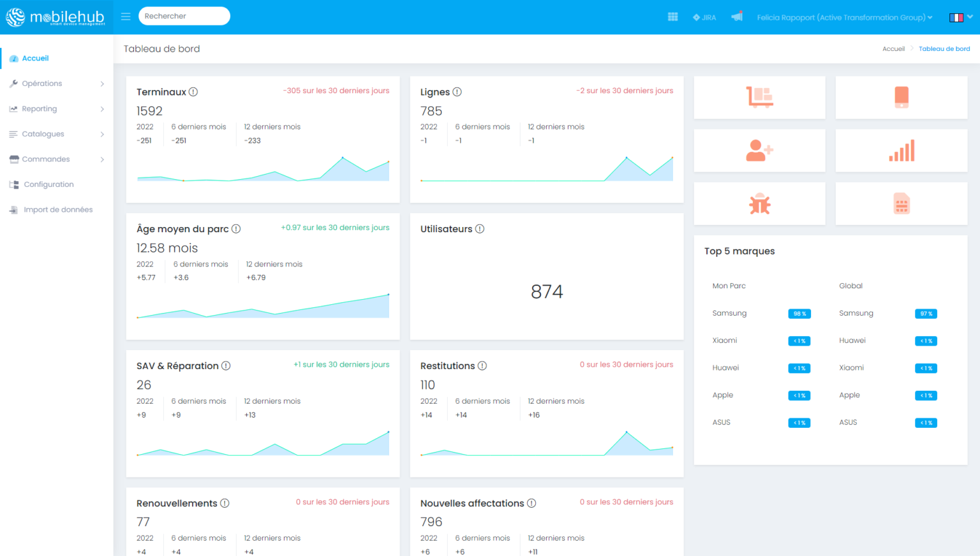Select Import de données in sidebar

pos(57,210)
